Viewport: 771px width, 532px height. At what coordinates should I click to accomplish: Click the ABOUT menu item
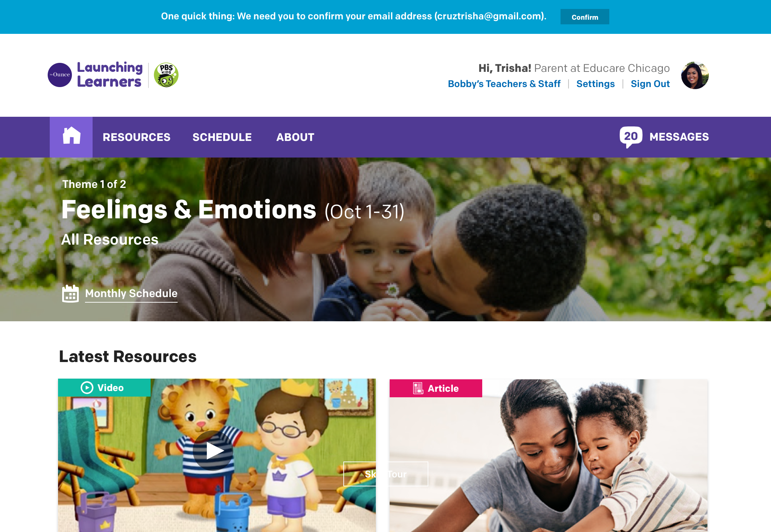(295, 137)
